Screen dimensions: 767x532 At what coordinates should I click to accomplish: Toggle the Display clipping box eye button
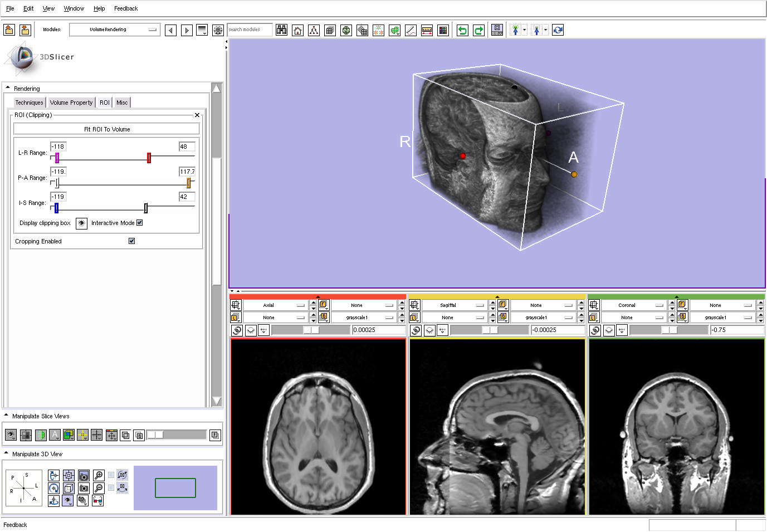point(81,223)
